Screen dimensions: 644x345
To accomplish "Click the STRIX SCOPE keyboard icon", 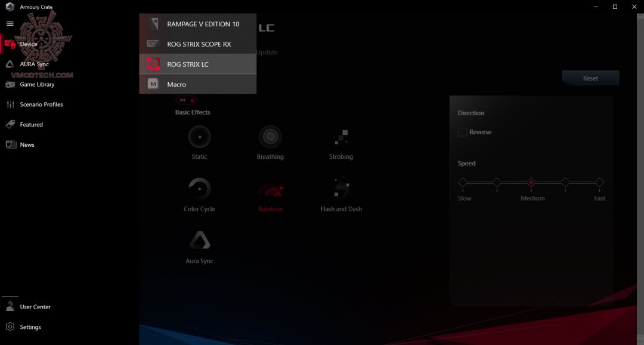I will pos(153,44).
